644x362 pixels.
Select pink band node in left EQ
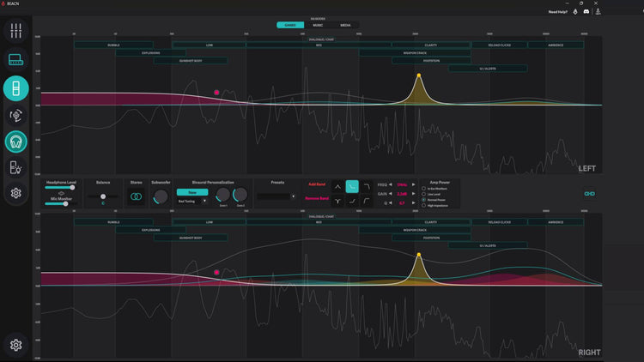216,93
